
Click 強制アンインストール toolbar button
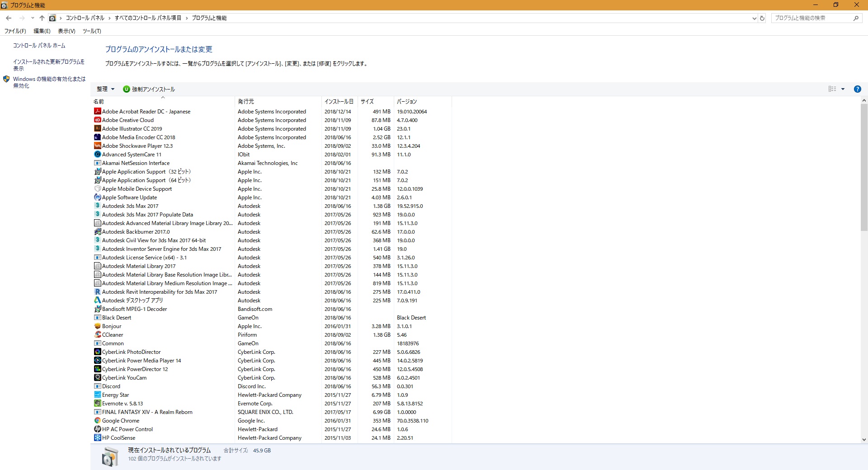coord(149,89)
